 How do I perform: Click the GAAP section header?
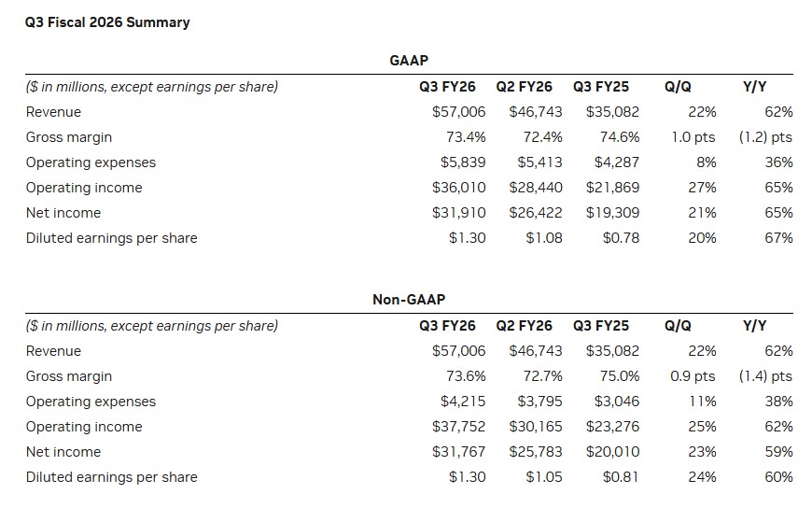tap(409, 61)
